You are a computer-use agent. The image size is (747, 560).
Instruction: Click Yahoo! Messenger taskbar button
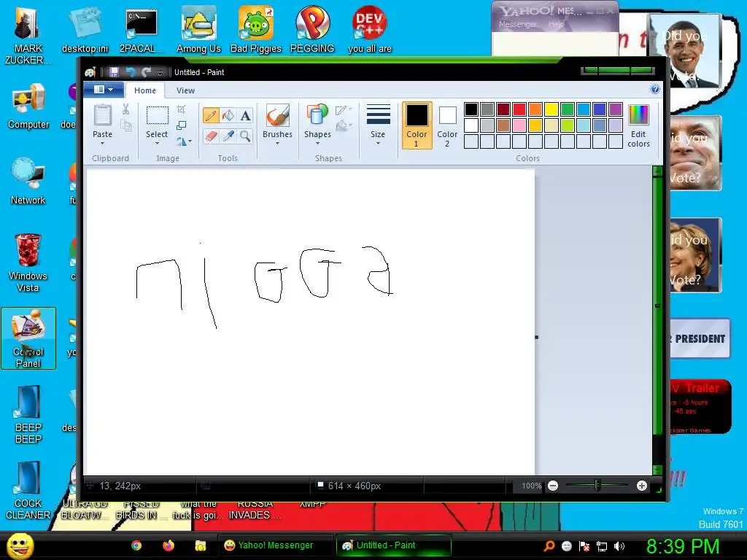pos(275,545)
